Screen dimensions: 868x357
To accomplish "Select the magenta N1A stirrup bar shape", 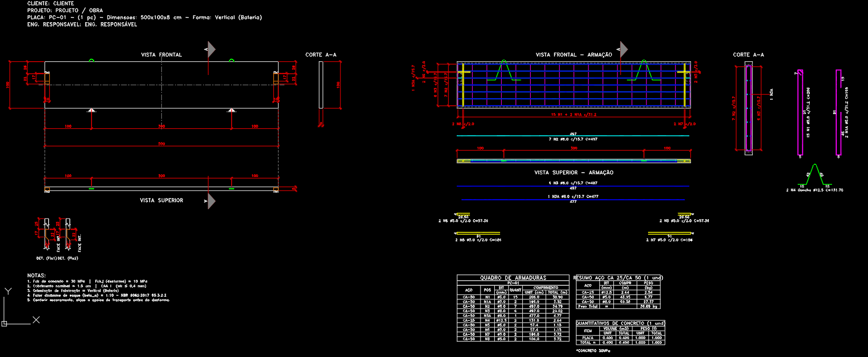I will pyautogui.click(x=838, y=112).
